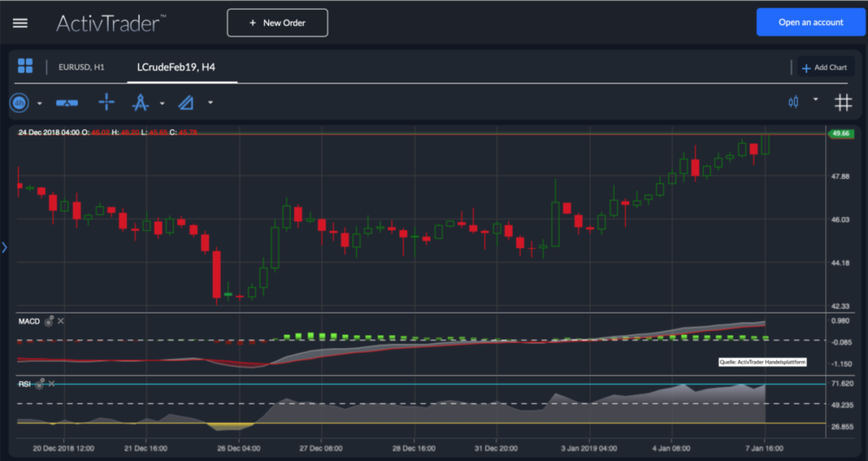Image resolution: width=868 pixels, height=461 pixels.
Task: Click the 46.03 price axis label
Action: click(x=840, y=220)
